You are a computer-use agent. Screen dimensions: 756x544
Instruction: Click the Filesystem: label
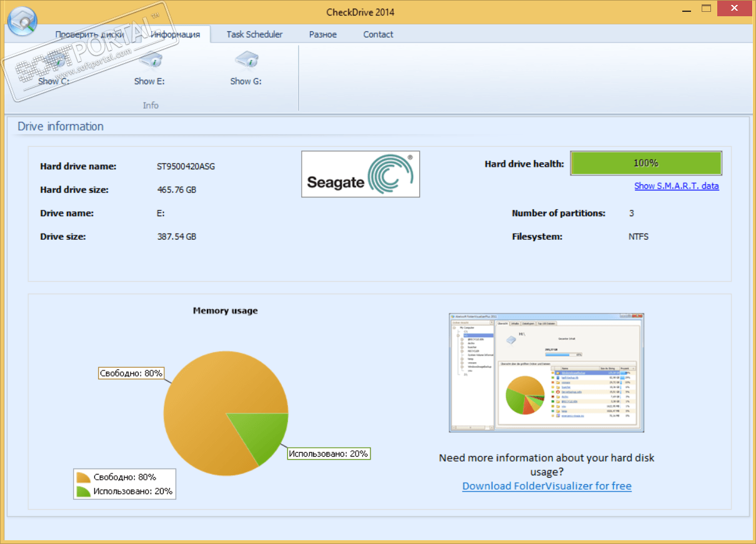(x=537, y=237)
